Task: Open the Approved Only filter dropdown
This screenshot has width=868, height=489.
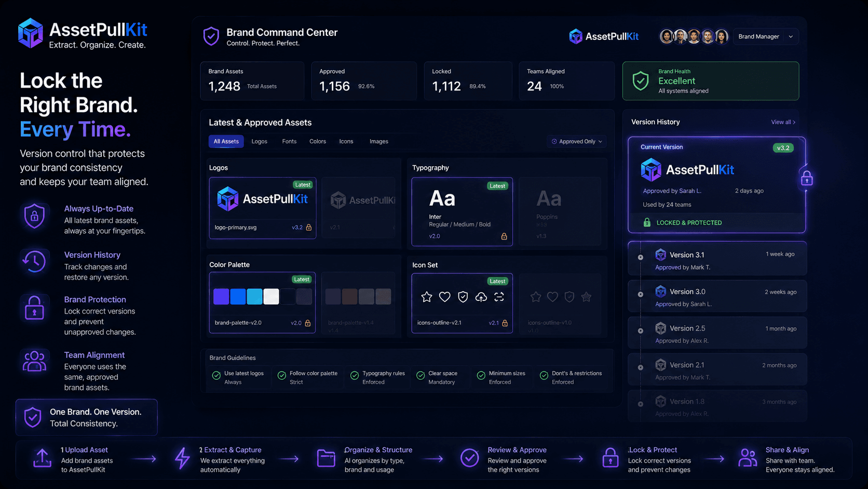Action: [x=577, y=141]
